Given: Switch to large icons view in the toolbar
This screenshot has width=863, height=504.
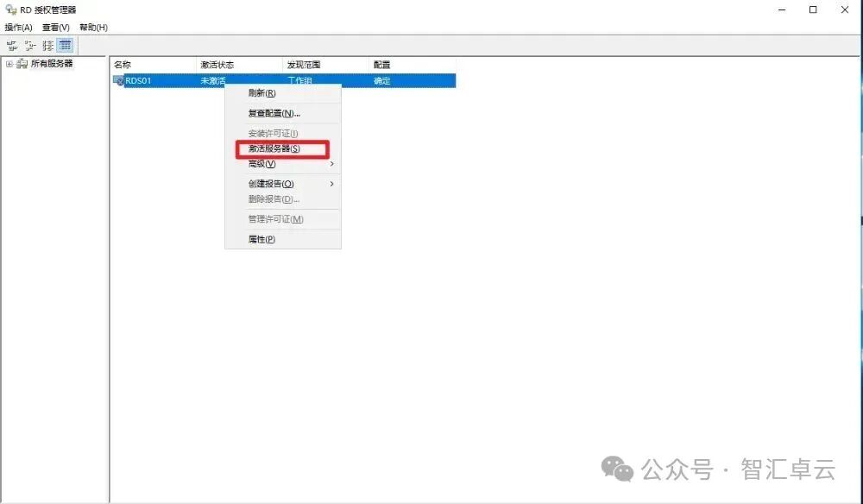Looking at the screenshot, I should (12, 45).
